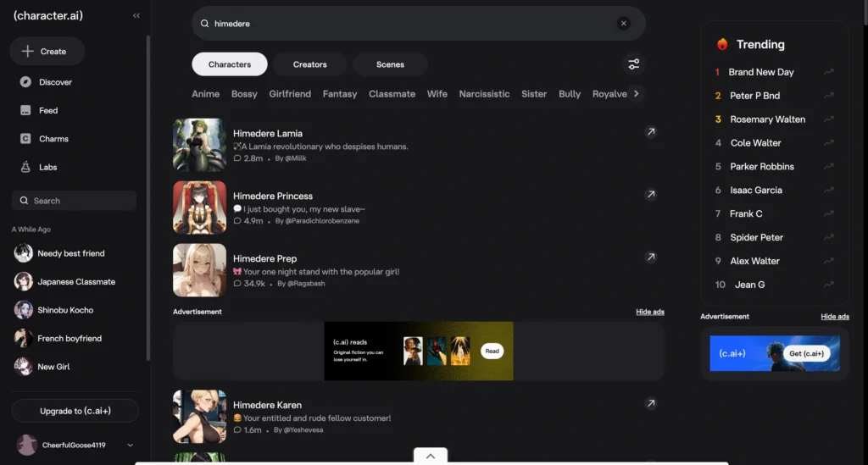Click trend arrow icon beside Frank C
Screen dimensions: 868x465
click(x=829, y=213)
